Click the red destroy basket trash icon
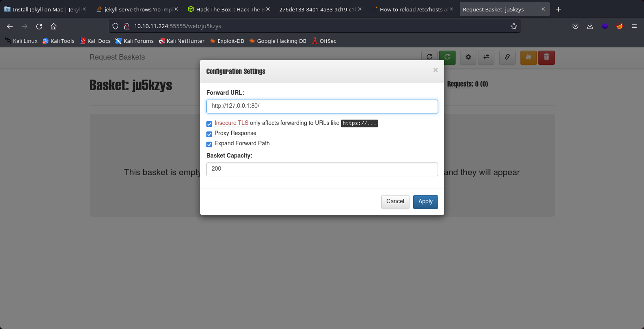 tap(547, 57)
